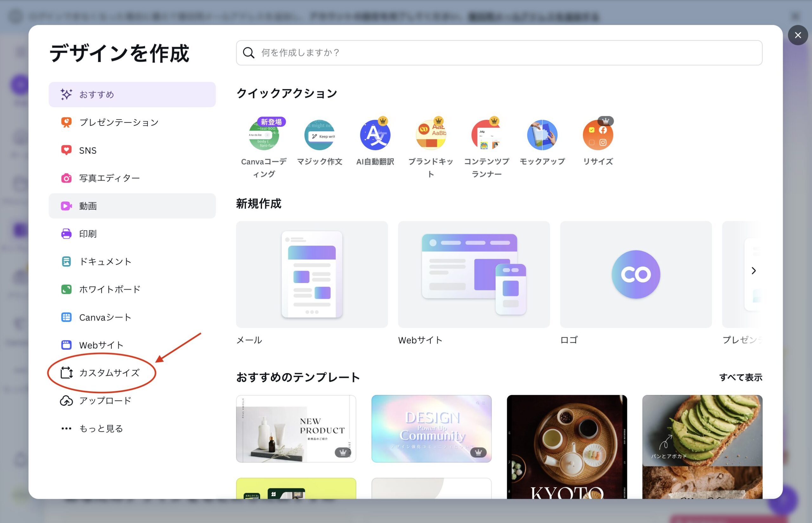This screenshot has height=523, width=812.
Task: Launch the マジック作文 quick action
Action: (x=319, y=135)
